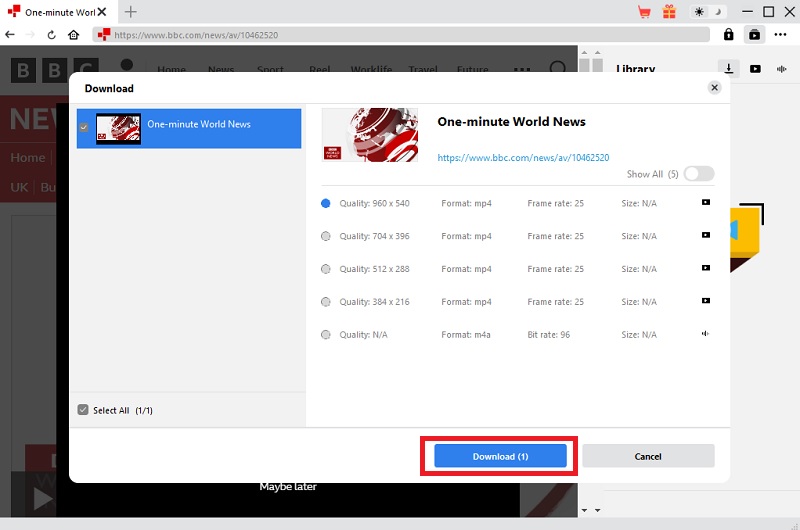Click the video thumbnail in details pane
This screenshot has width=800, height=530.
coord(370,135)
